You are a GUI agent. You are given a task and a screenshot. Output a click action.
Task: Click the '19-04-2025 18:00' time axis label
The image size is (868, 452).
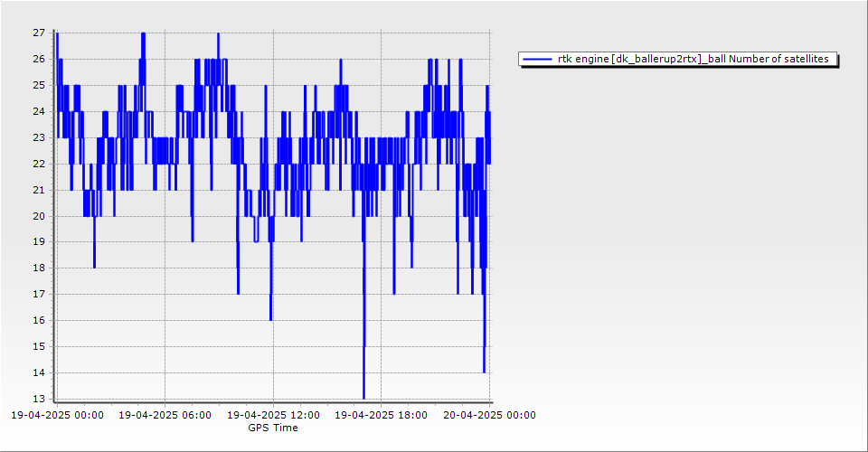coord(381,415)
